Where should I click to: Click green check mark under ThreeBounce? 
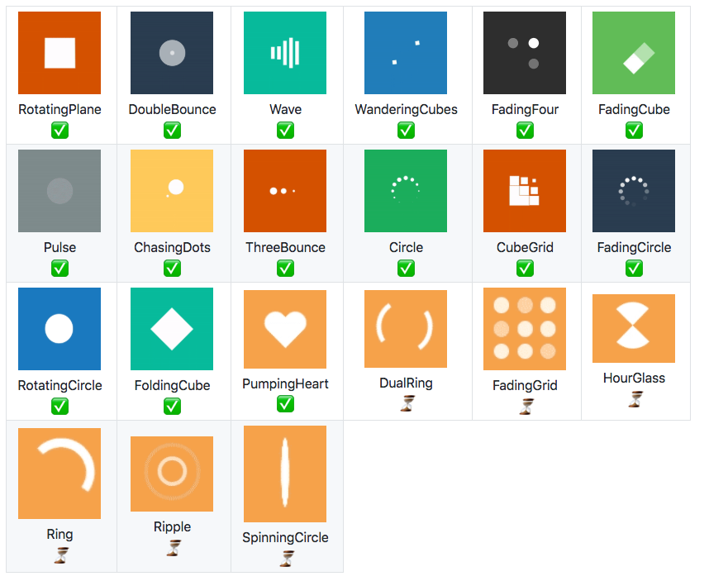coord(286,268)
